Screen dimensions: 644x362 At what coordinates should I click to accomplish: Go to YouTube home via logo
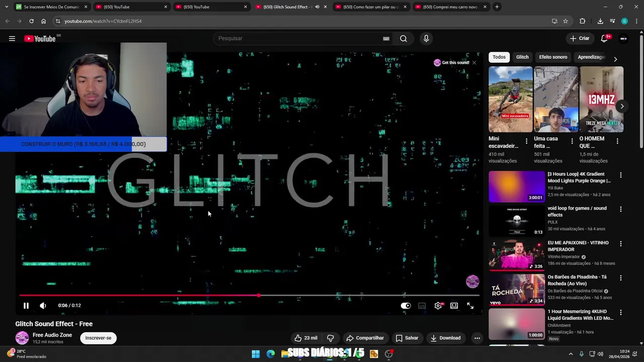pos(40,39)
